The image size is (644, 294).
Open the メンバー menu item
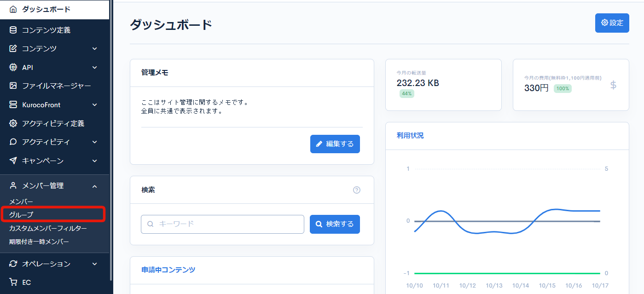pyautogui.click(x=22, y=201)
